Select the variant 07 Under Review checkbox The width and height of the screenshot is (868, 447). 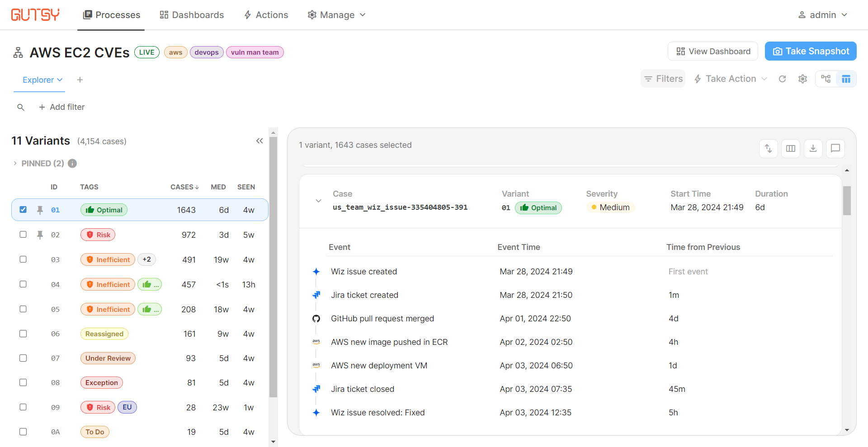(23, 358)
